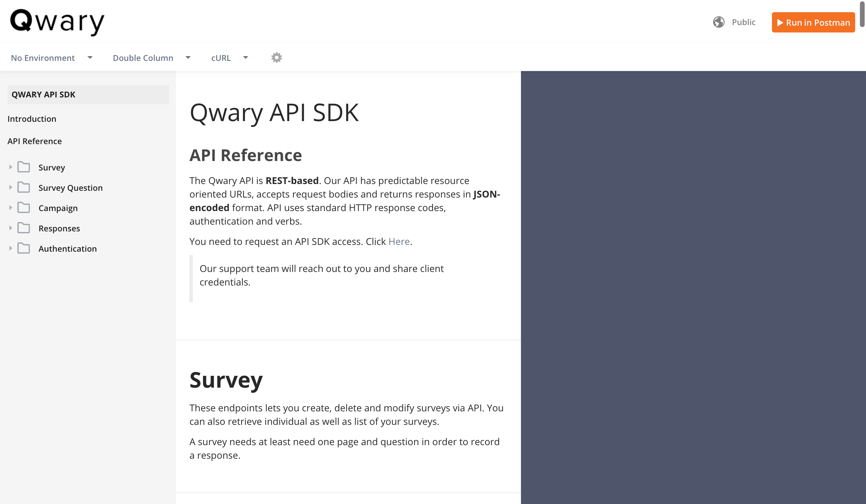Viewport: 866px width, 504px height.
Task: Click the Public visibility label
Action: coord(744,22)
